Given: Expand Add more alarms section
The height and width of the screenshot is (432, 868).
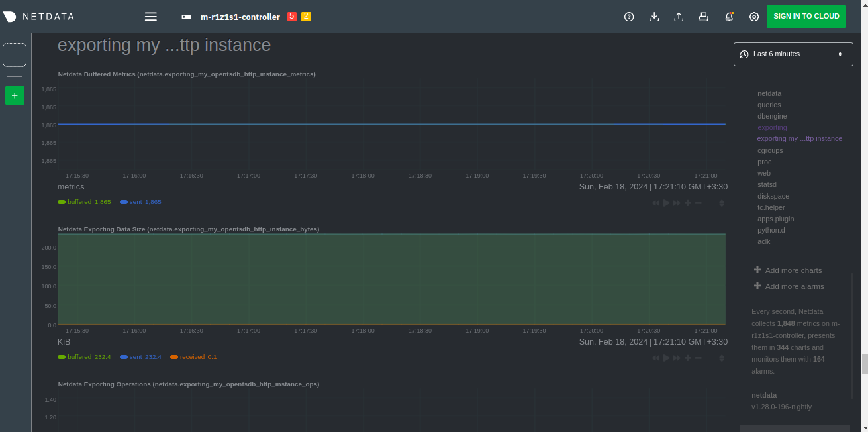Looking at the screenshot, I should click(794, 286).
